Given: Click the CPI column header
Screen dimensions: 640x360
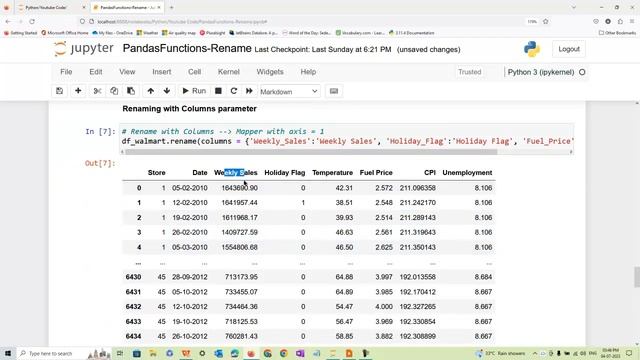Looking at the screenshot, I should (430, 173).
